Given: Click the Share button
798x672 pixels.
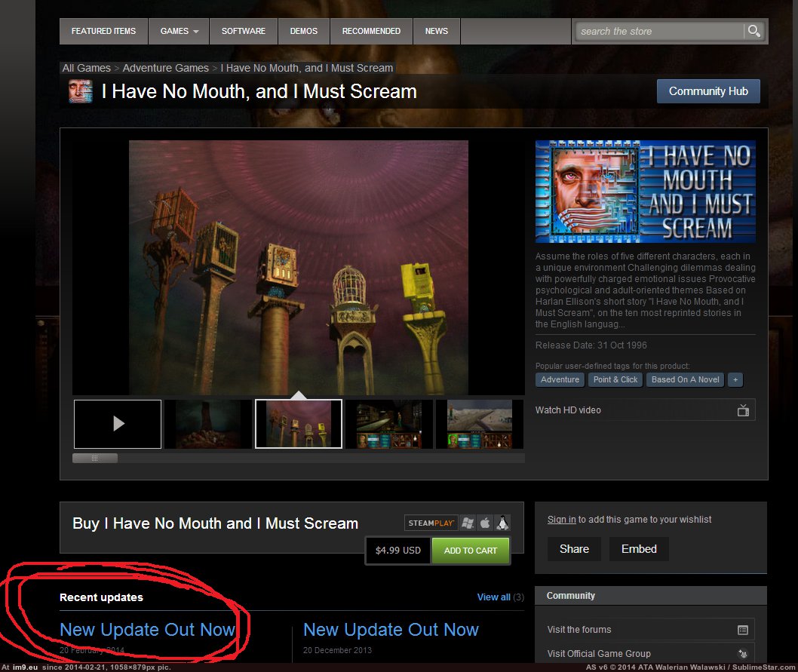Looking at the screenshot, I should point(574,549).
